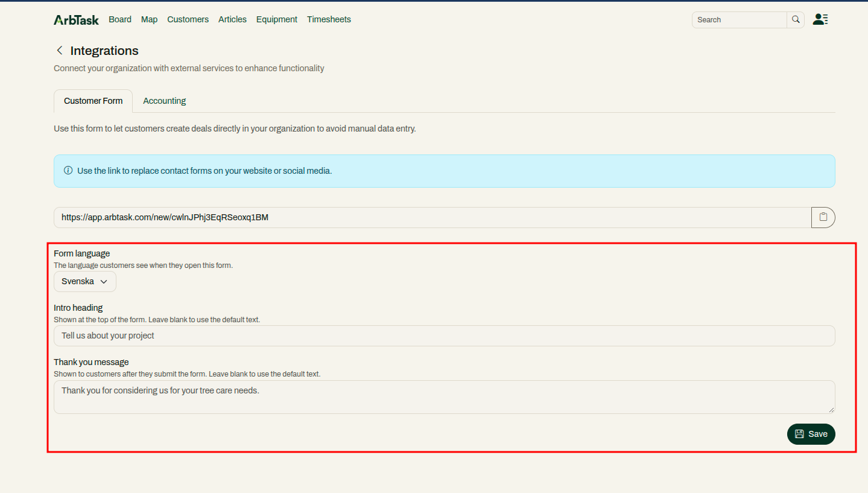Click the Thank you message text area

(445, 397)
